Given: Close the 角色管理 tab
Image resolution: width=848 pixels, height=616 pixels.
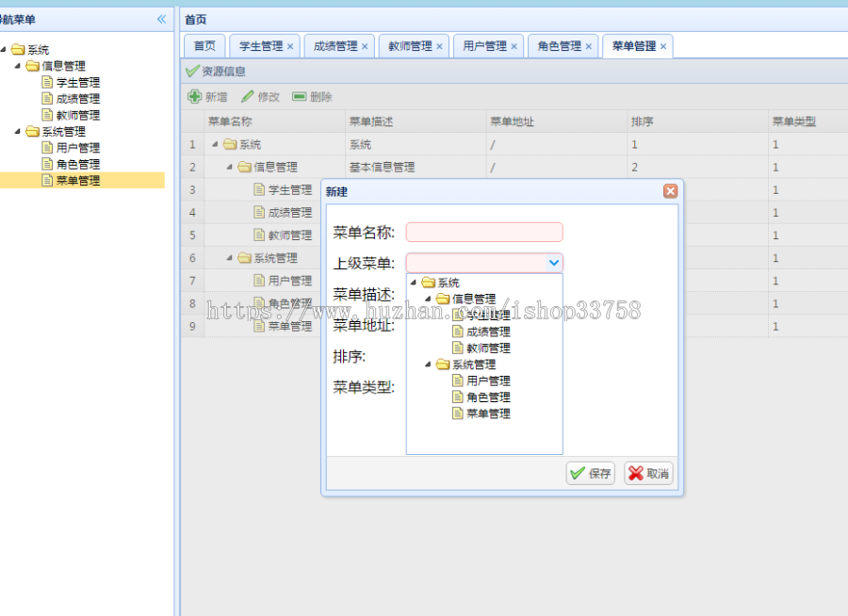Looking at the screenshot, I should pyautogui.click(x=589, y=46).
